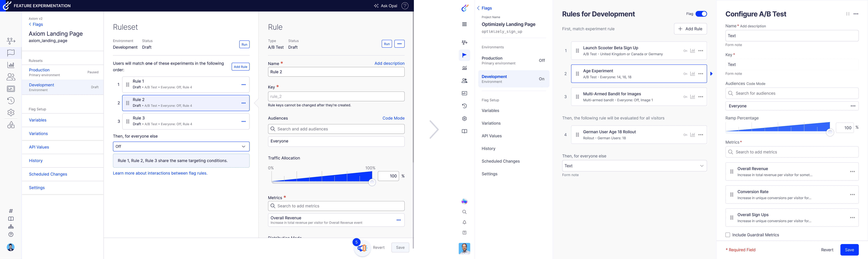Viewport: 868px width, 259px height.
Task: Open the more options menu for Rule 2 row
Action: point(244,103)
